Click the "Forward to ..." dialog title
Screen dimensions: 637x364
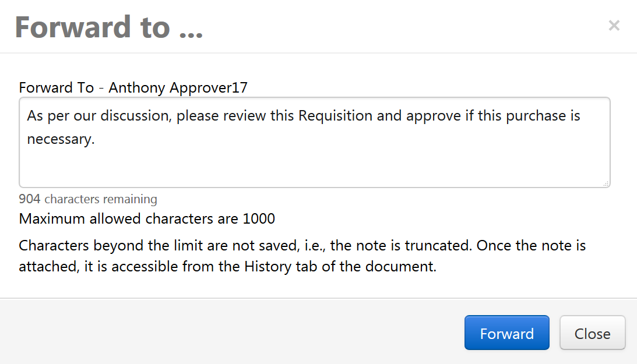pyautogui.click(x=109, y=27)
